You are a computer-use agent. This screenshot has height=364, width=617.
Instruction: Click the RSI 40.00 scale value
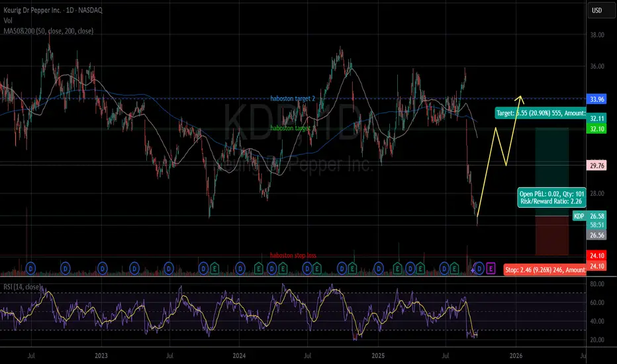click(x=597, y=321)
